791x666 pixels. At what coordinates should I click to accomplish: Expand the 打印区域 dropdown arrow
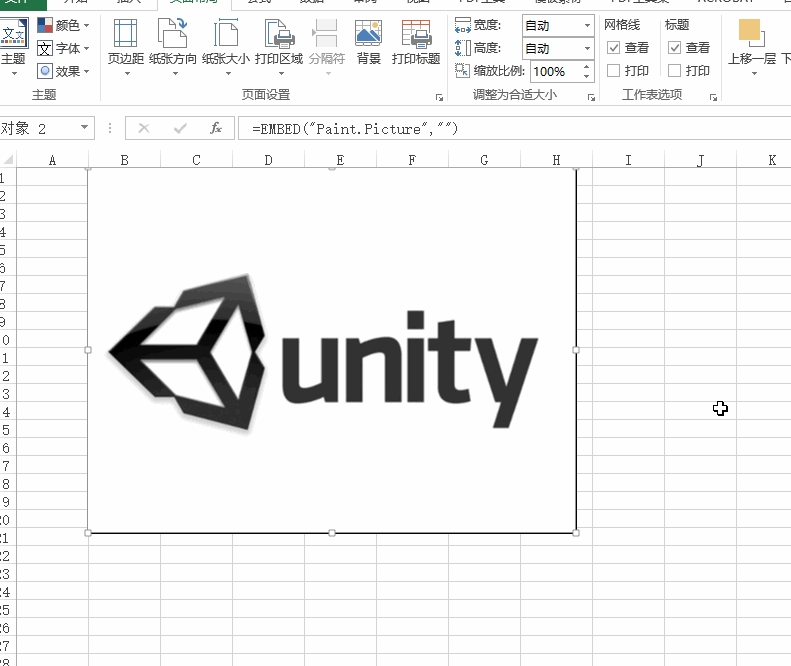pos(281,74)
